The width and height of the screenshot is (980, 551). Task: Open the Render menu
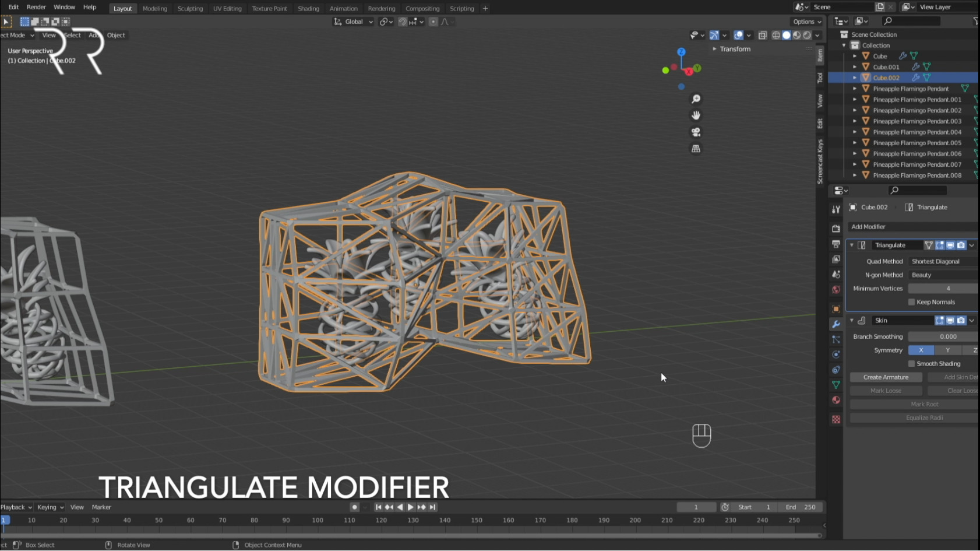tap(36, 7)
